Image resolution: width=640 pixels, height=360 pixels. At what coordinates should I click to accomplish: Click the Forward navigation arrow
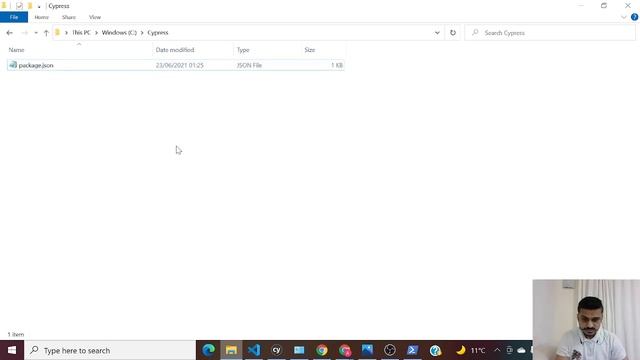(24, 33)
